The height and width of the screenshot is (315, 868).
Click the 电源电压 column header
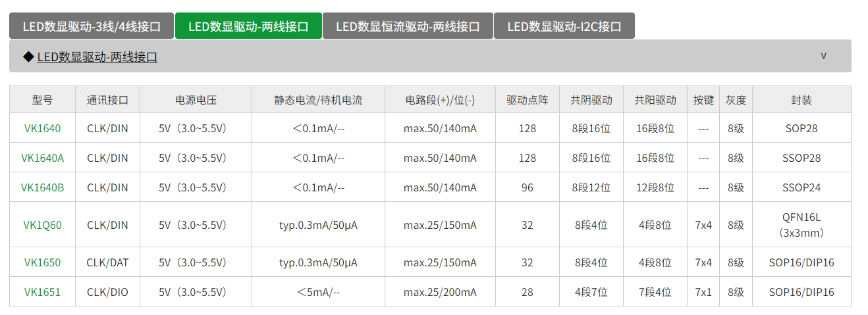point(196,100)
